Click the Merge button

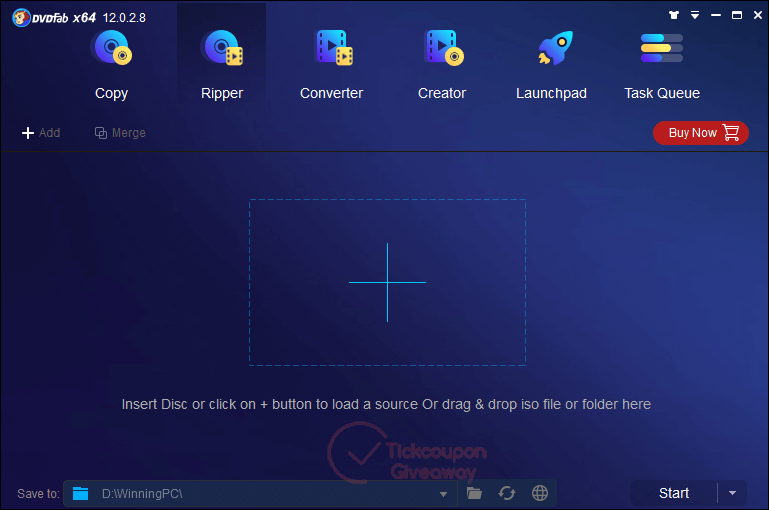(120, 133)
